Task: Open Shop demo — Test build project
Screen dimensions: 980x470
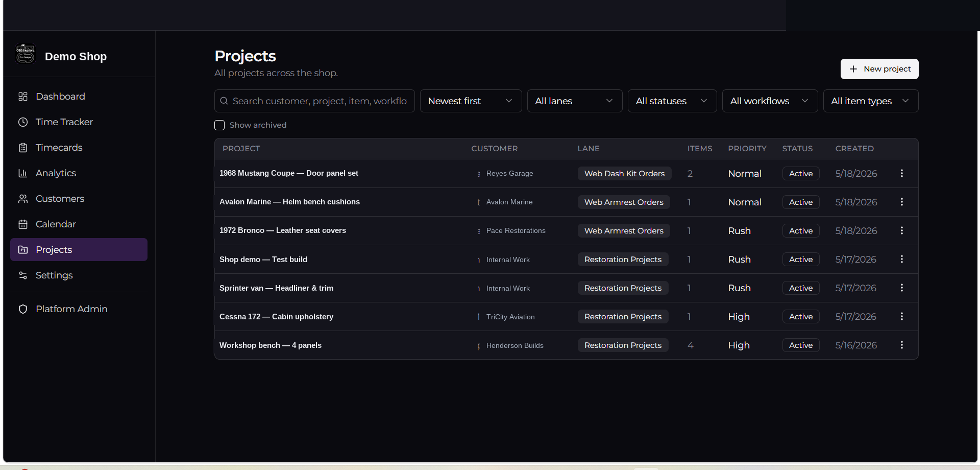Action: 263,260
